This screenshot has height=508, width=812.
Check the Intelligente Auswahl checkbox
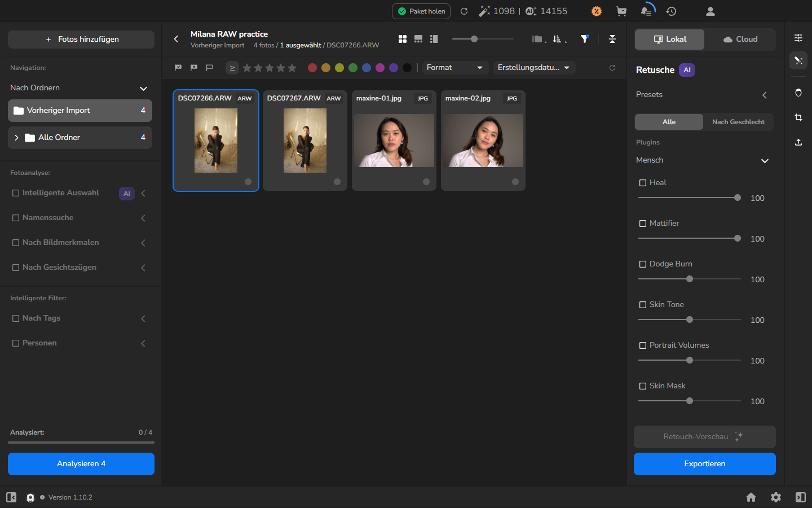(16, 193)
